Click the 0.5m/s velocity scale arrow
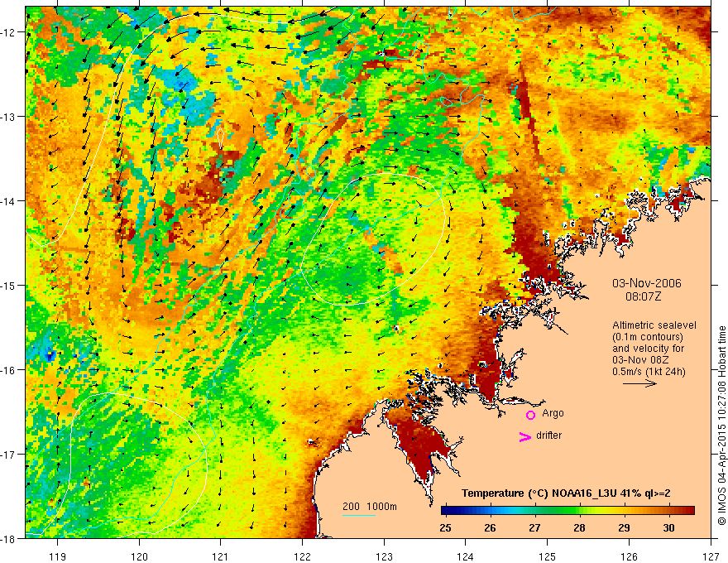728x563 pixels. 639,383
